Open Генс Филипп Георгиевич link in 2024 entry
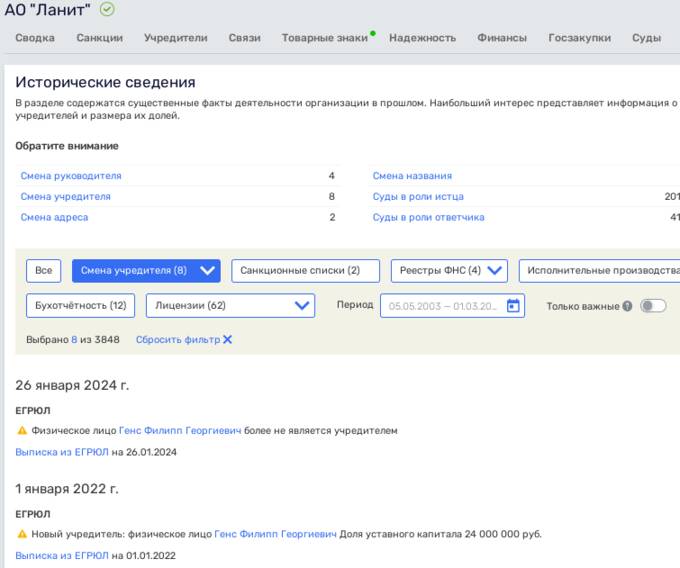This screenshot has width=680, height=568. (180, 431)
